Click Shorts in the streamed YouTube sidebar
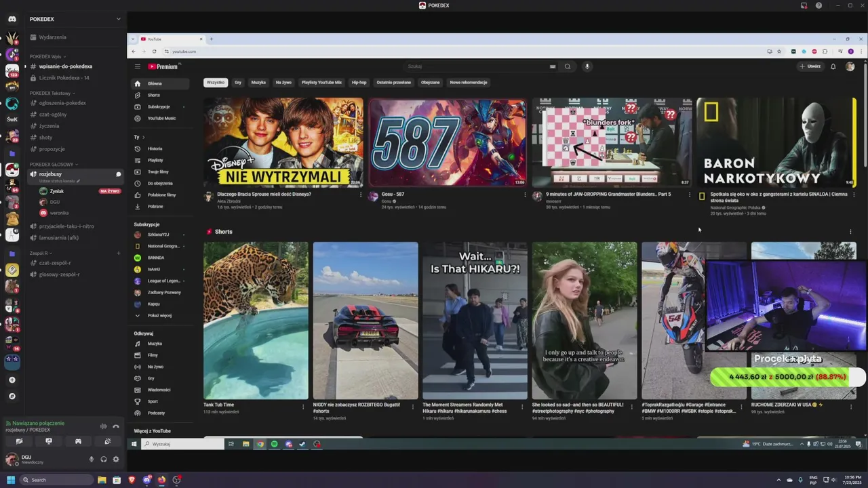 (x=159, y=95)
